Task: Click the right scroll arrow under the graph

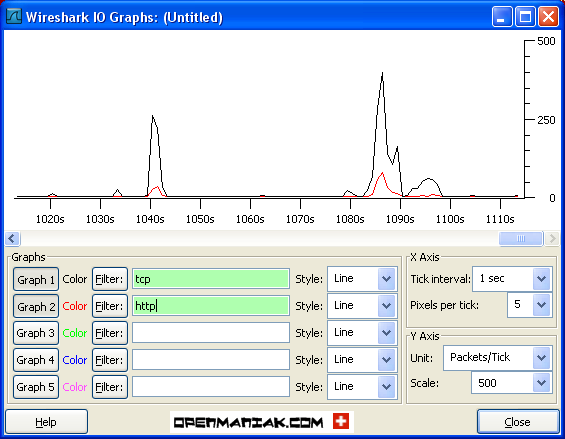Action: pos(552,238)
